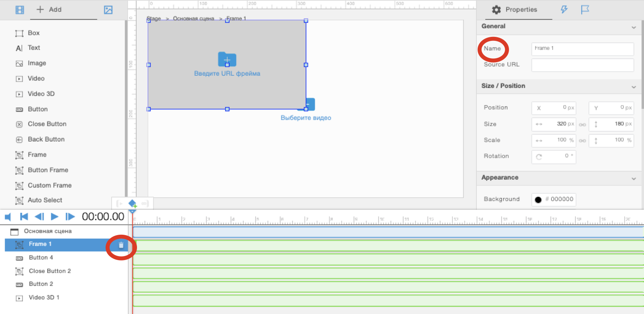Click the Size width field showing 320
This screenshot has height=314, width=644.
point(553,124)
